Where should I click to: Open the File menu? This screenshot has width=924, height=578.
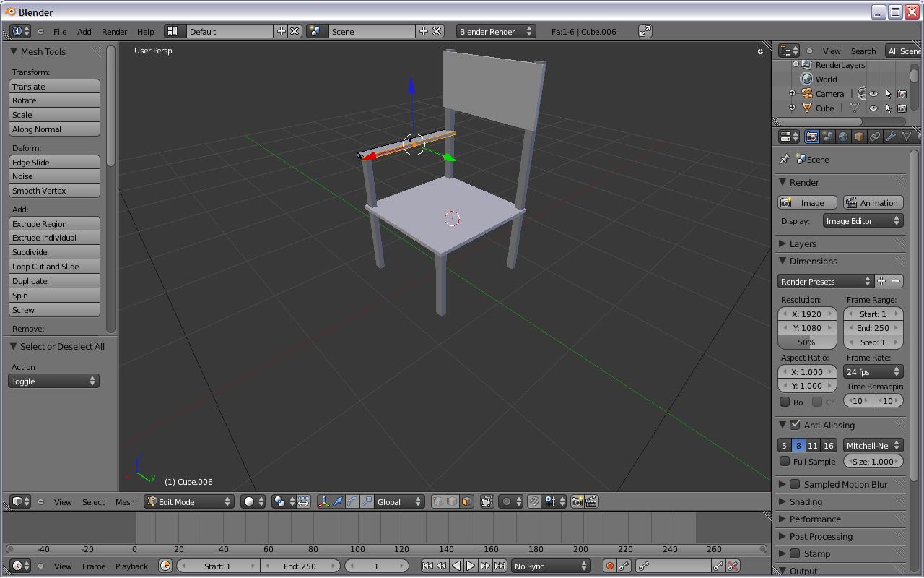(60, 31)
